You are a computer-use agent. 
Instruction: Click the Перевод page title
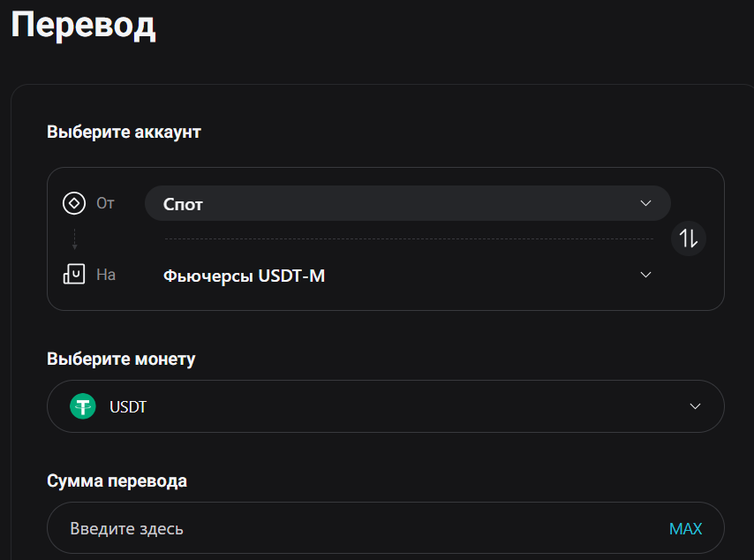pyautogui.click(x=84, y=25)
